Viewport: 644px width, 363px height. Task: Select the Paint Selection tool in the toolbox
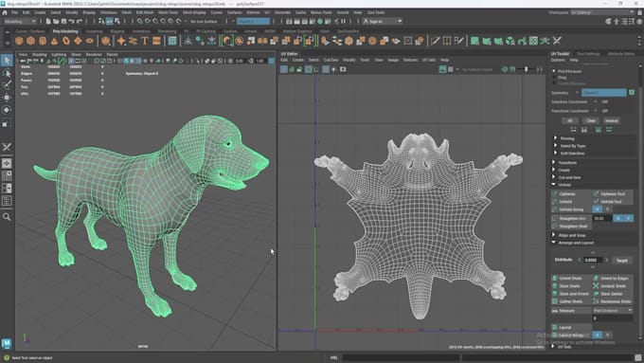point(7,85)
